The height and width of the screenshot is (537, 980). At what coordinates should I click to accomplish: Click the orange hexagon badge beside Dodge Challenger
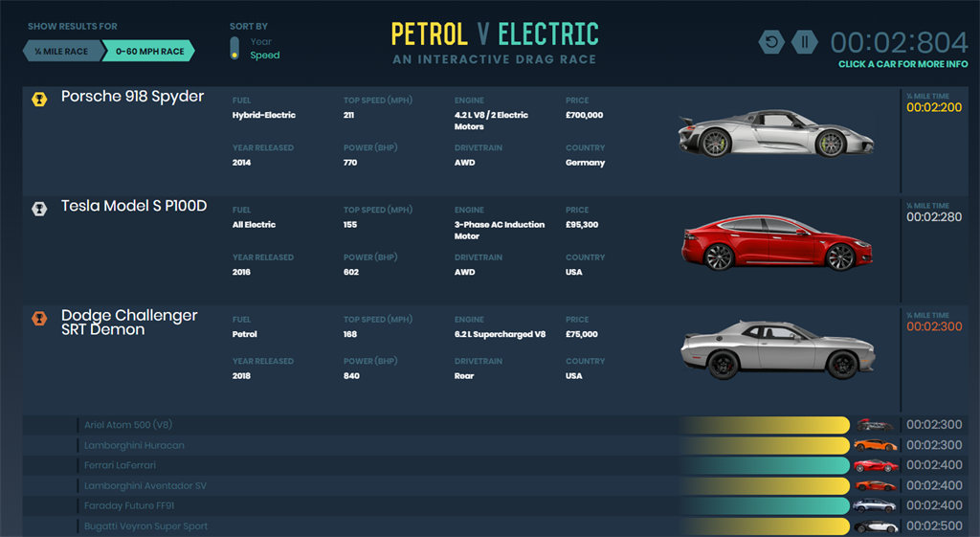click(39, 318)
